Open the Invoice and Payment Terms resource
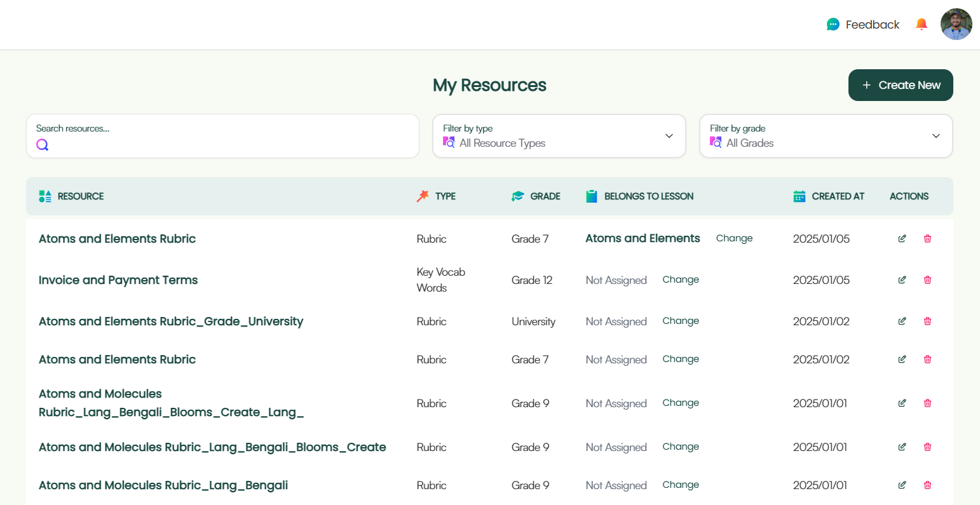The image size is (980, 505). coord(118,280)
